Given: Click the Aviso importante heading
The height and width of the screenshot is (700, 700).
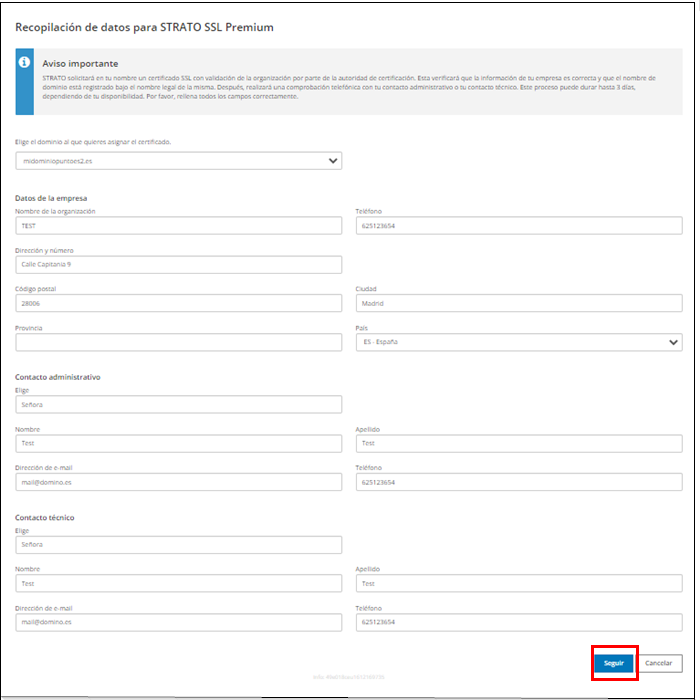Looking at the screenshot, I should point(80,63).
